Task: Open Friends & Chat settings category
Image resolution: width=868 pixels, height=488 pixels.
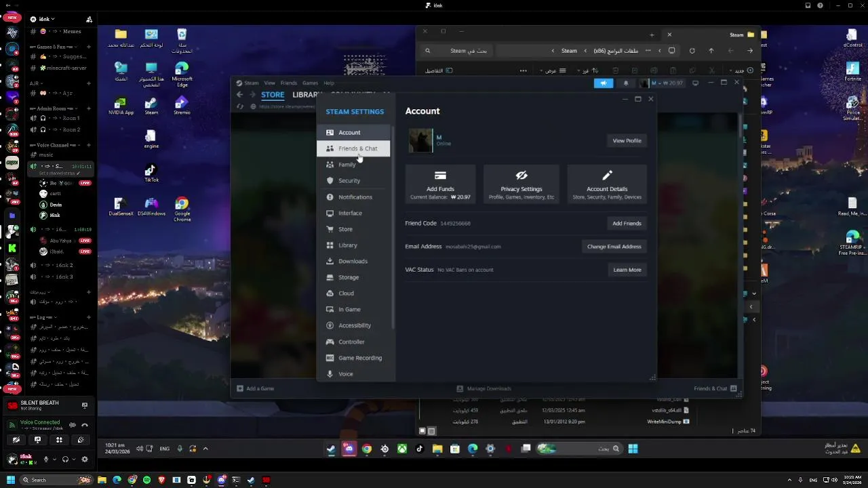Action: (x=353, y=148)
